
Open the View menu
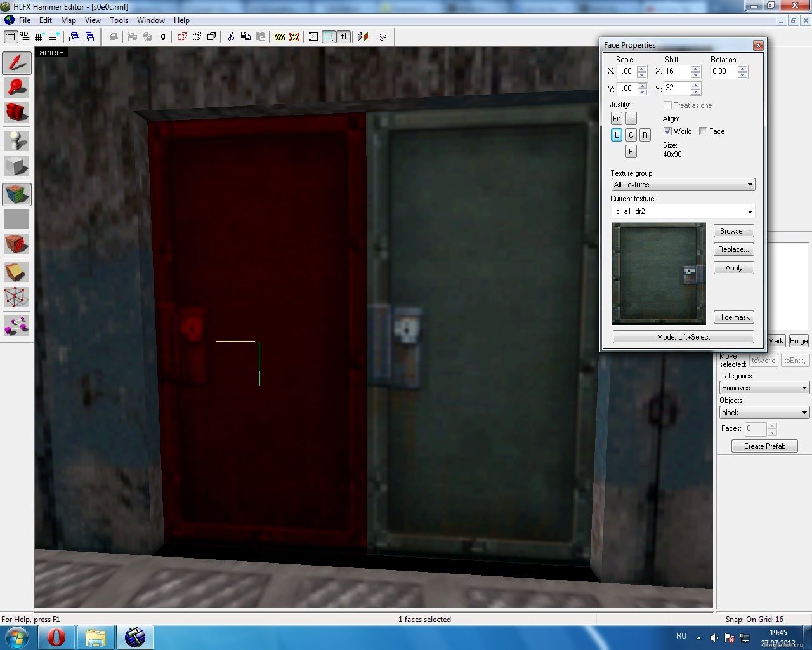coord(93,20)
